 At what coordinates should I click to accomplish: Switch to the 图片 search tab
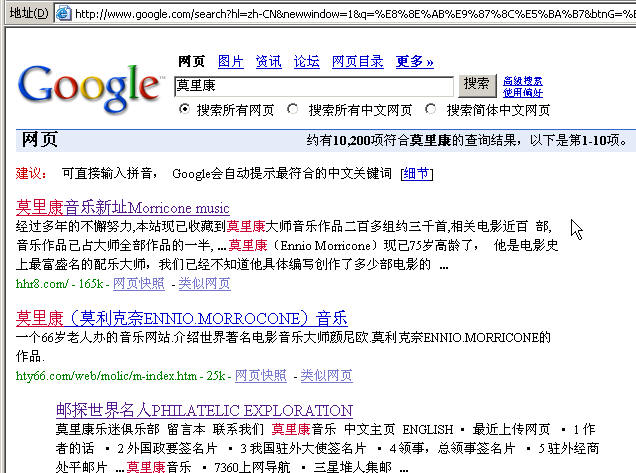coord(230,62)
